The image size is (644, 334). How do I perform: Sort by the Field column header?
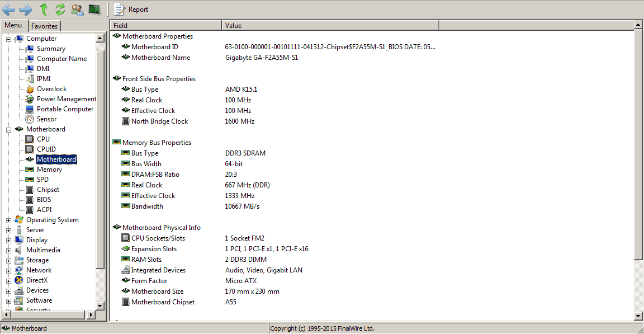click(165, 25)
